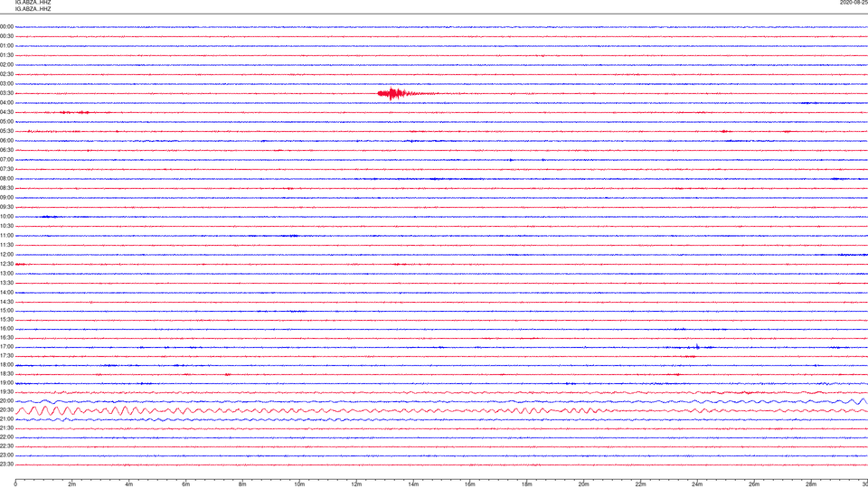868x488 pixels.
Task: Select the 13:00 time label
Action: (x=6, y=273)
